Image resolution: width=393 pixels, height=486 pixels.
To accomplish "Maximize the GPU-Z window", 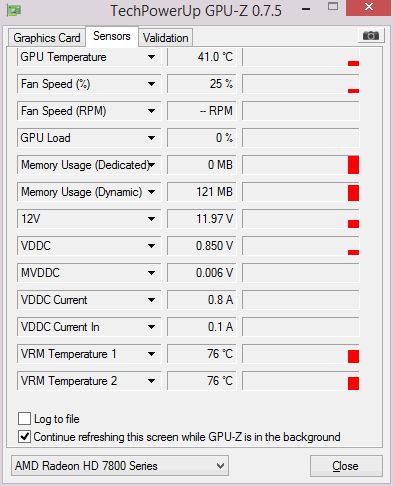I will click(333, 7).
